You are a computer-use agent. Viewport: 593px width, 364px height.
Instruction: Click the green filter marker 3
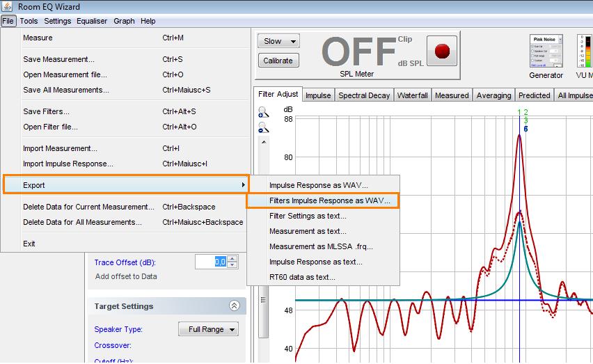coord(525,120)
